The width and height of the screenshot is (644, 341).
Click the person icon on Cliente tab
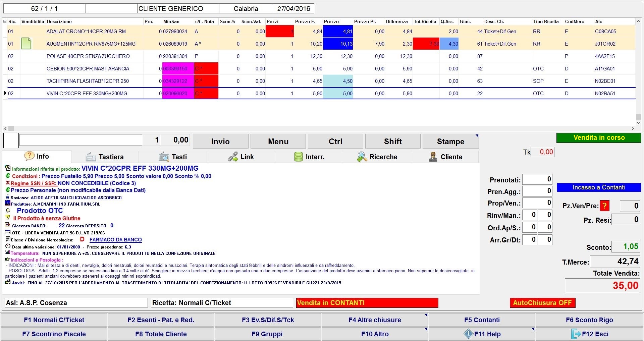point(433,157)
